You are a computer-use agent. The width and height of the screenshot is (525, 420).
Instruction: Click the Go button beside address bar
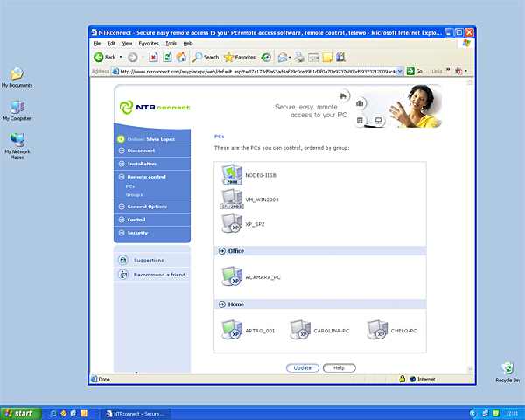tap(415, 72)
